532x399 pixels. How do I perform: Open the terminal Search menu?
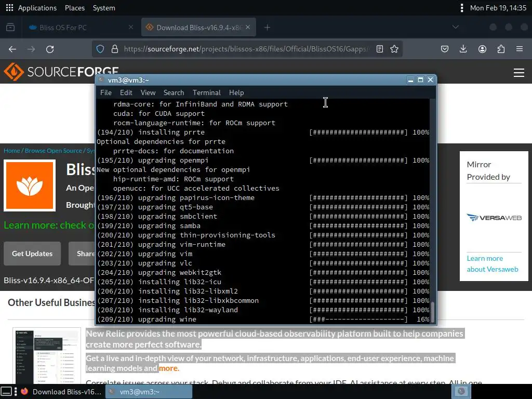click(x=174, y=92)
